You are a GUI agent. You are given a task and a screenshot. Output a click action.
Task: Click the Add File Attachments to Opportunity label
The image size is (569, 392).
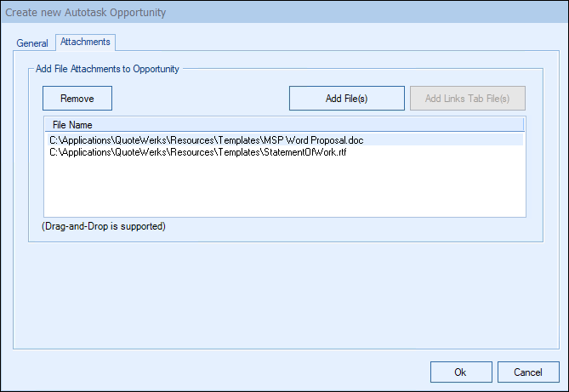tap(107, 69)
